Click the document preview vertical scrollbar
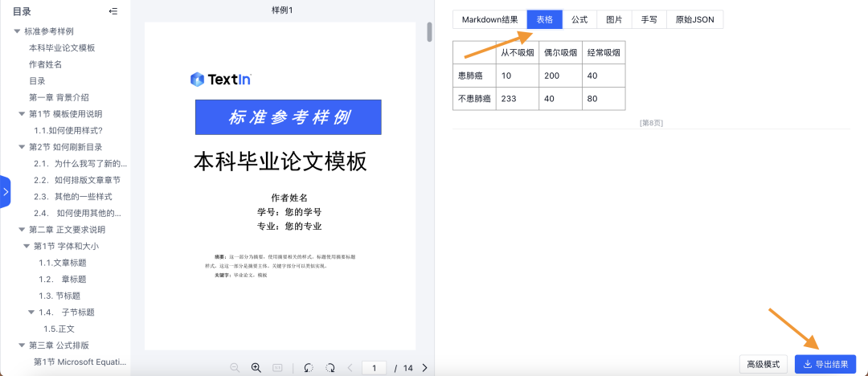The height and width of the screenshot is (376, 868). click(429, 32)
